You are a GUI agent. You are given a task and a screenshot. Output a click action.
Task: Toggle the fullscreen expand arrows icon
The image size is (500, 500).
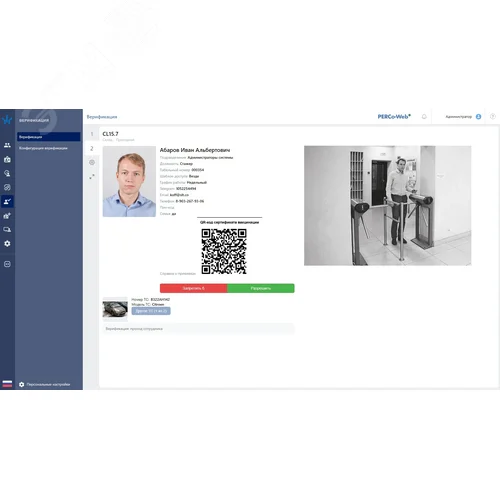tap(92, 176)
